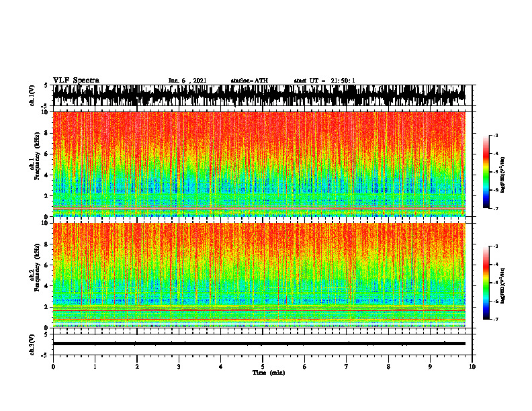
Task: Click the ch.2 color scale "-3" label
Action: tap(496, 246)
